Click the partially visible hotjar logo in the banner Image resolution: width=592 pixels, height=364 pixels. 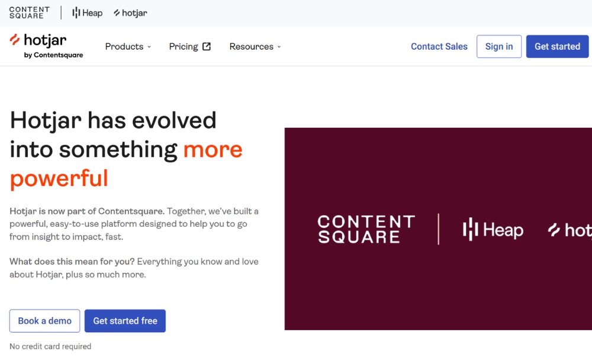pyautogui.click(x=571, y=231)
